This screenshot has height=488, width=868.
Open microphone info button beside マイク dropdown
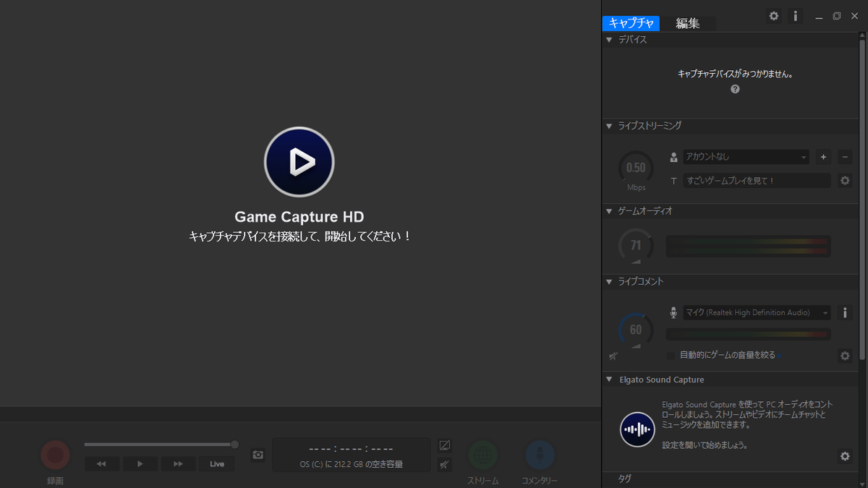click(x=845, y=312)
